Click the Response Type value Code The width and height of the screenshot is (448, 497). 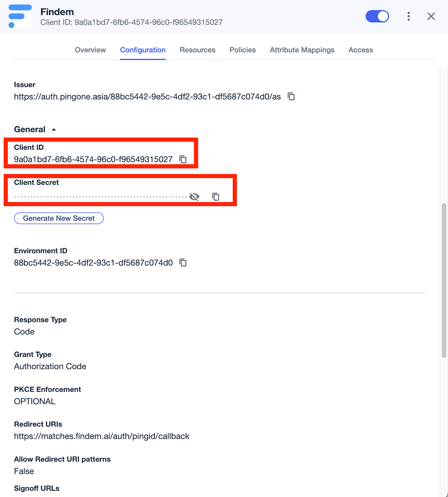point(24,332)
